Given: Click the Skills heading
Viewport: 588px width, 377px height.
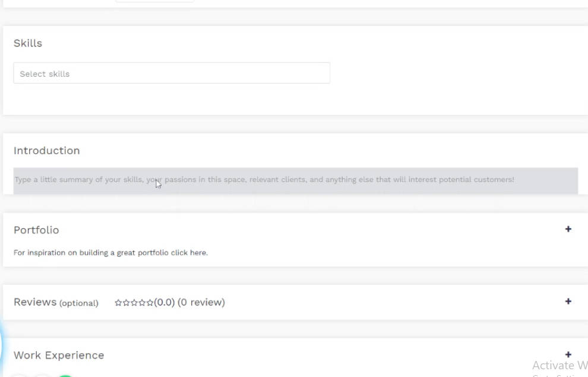Looking at the screenshot, I should [28, 43].
